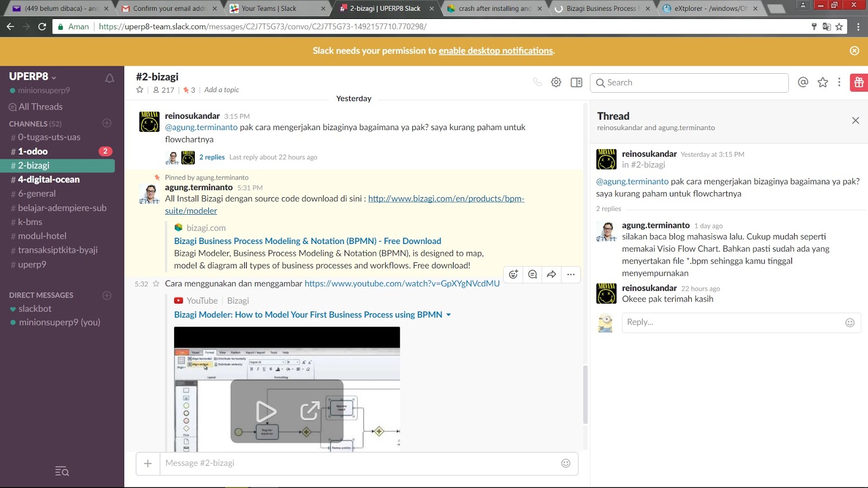868x488 pixels.
Task: Open the 1-odoo channel
Action: click(x=33, y=151)
